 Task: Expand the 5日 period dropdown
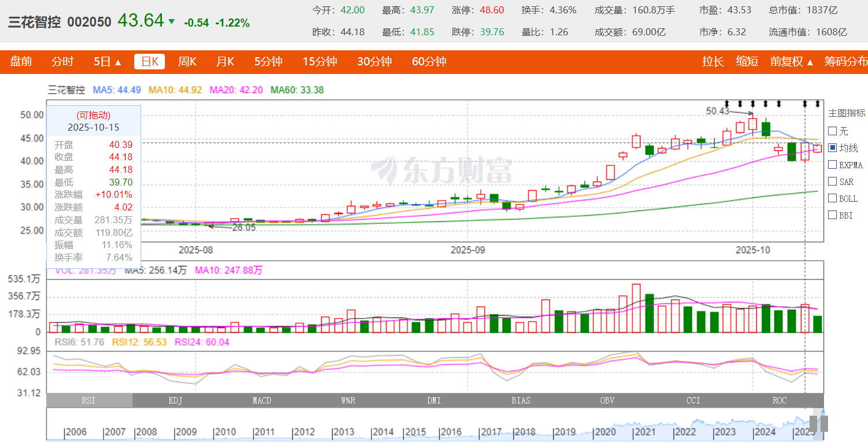tap(108, 62)
